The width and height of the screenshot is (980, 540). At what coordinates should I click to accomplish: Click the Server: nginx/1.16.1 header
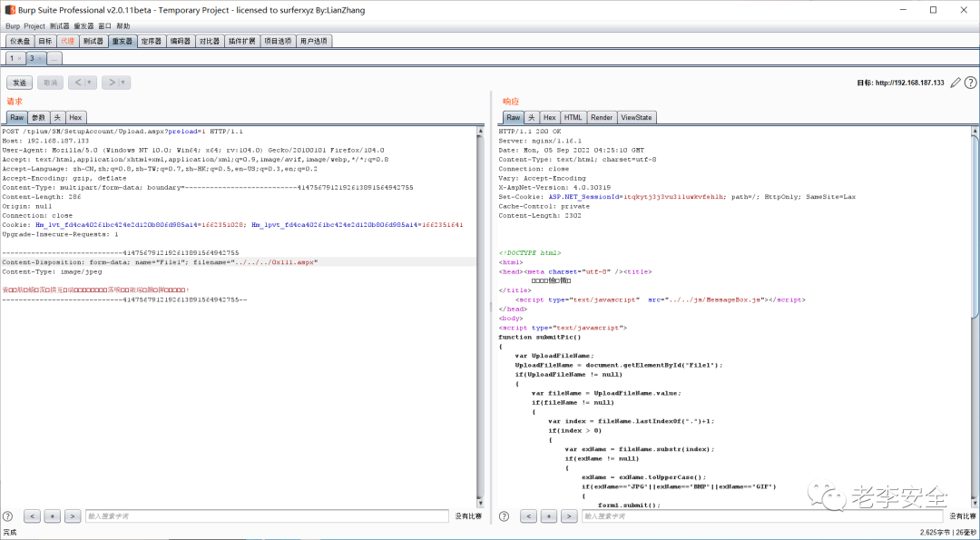coord(540,141)
